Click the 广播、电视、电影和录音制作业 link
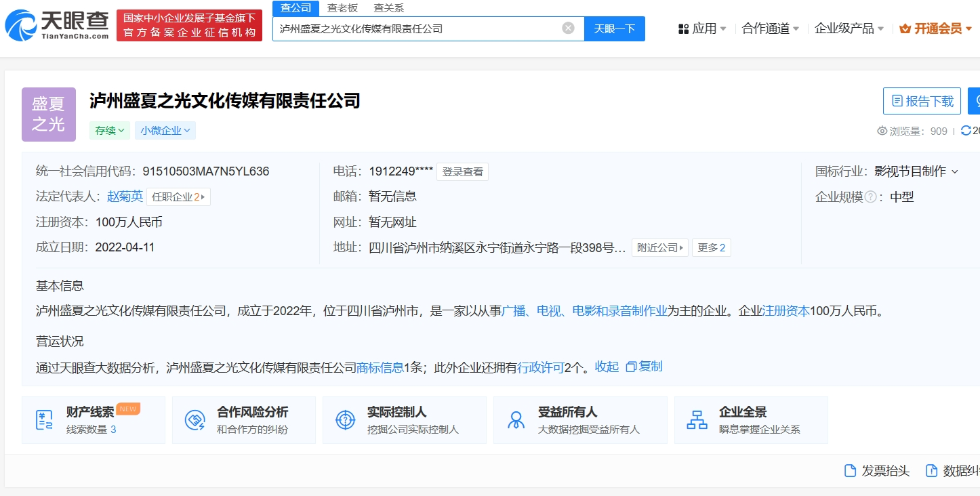 [x=585, y=311]
